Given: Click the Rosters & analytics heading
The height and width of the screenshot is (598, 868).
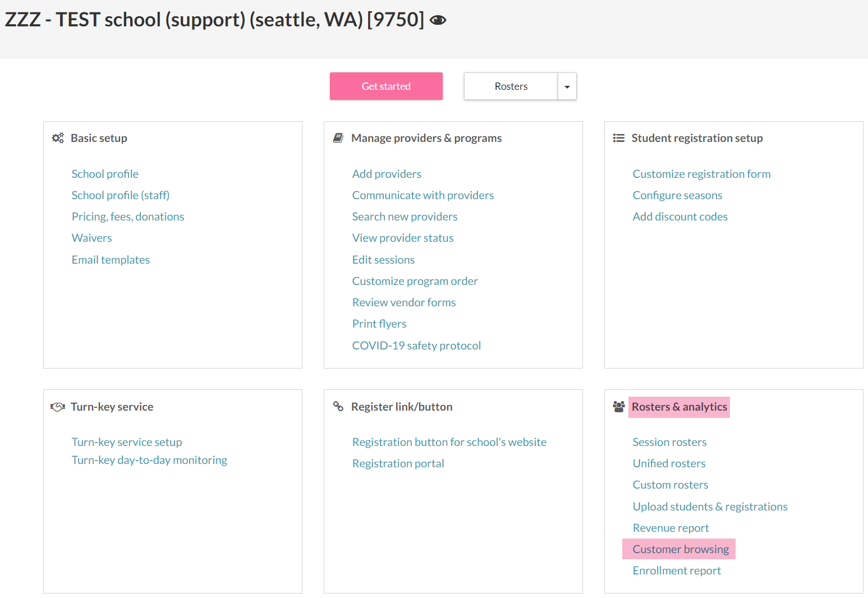Looking at the screenshot, I should coord(679,407).
